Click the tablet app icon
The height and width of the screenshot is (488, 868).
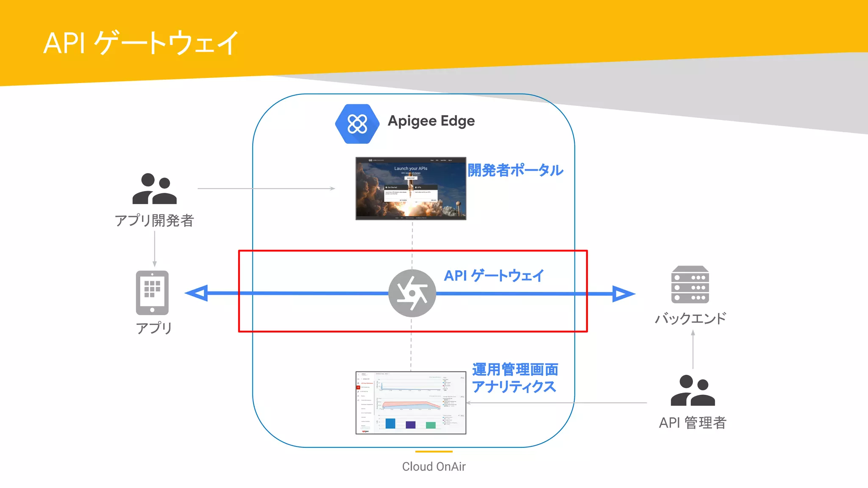[152, 293]
